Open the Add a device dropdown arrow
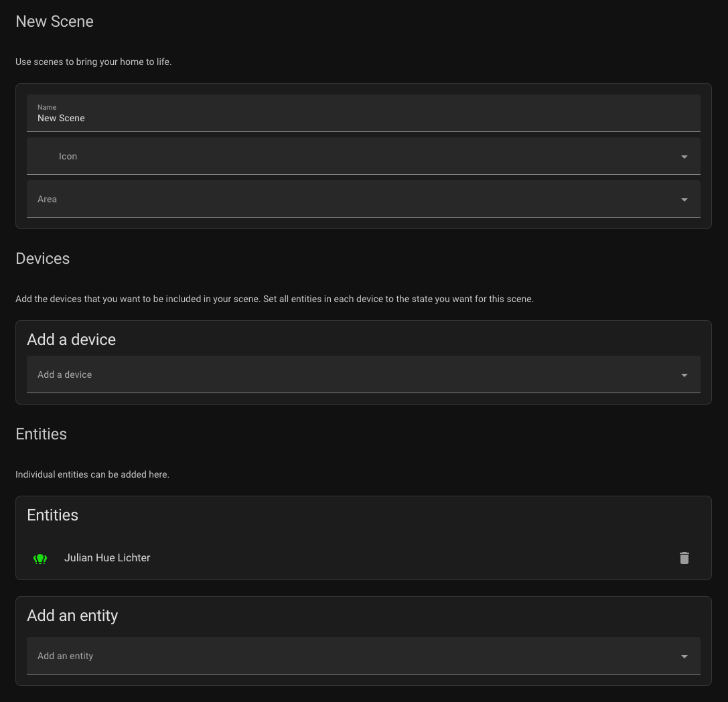Screen dimensions: 728x702 point(684,375)
